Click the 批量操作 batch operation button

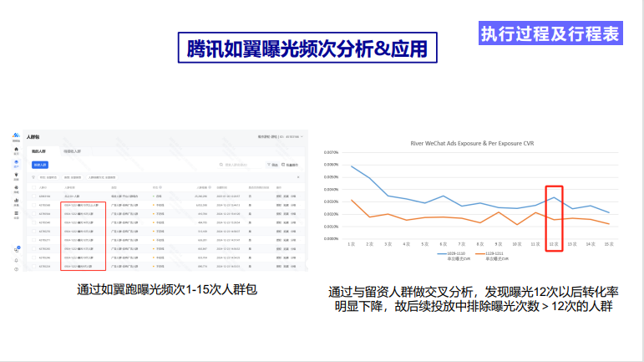click(289, 166)
